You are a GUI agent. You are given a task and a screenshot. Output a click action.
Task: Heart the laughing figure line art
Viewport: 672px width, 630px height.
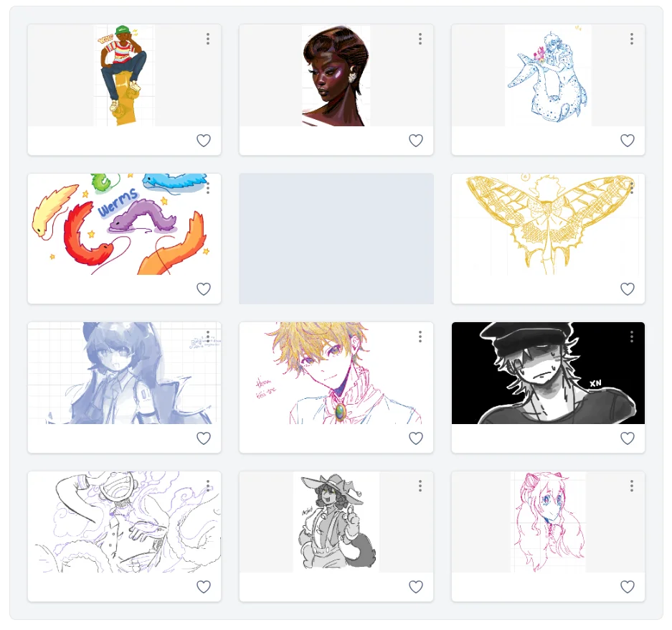click(x=204, y=587)
